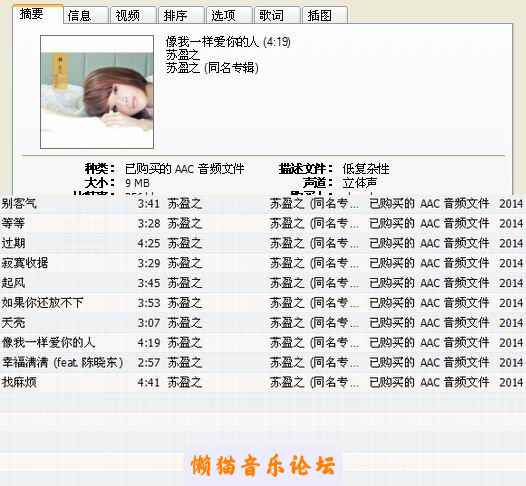Click artist 苏盈之 in the 找麻烦 row

185,382
